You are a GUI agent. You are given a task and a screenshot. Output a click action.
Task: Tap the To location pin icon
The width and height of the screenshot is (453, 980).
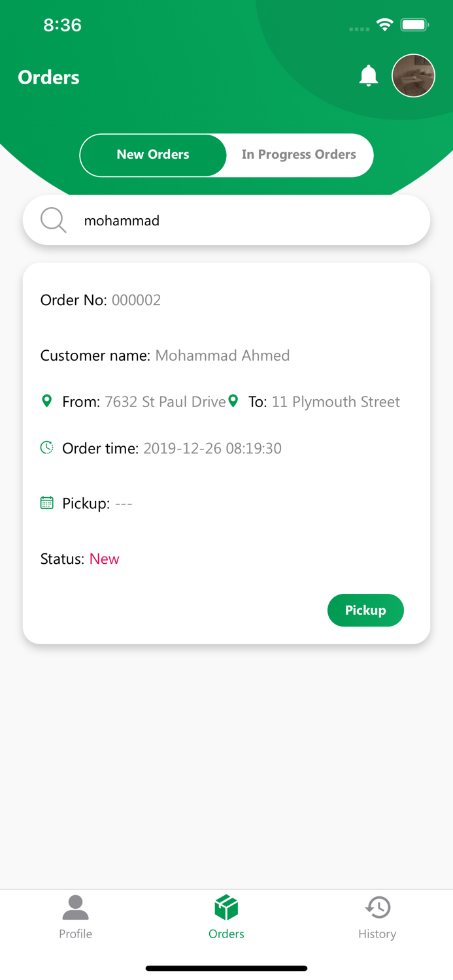[x=233, y=400]
